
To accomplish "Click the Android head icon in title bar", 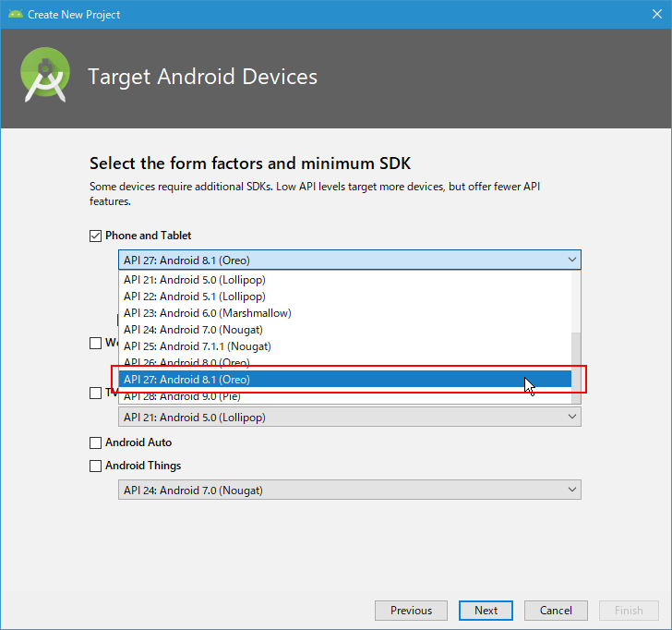I will tap(16, 14).
